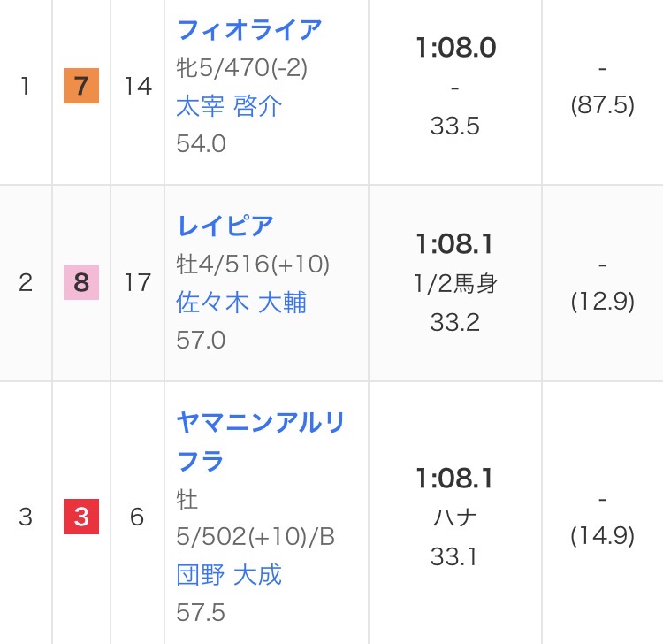
Task: Open jockey profile 団野 大成
Action: coord(229,575)
